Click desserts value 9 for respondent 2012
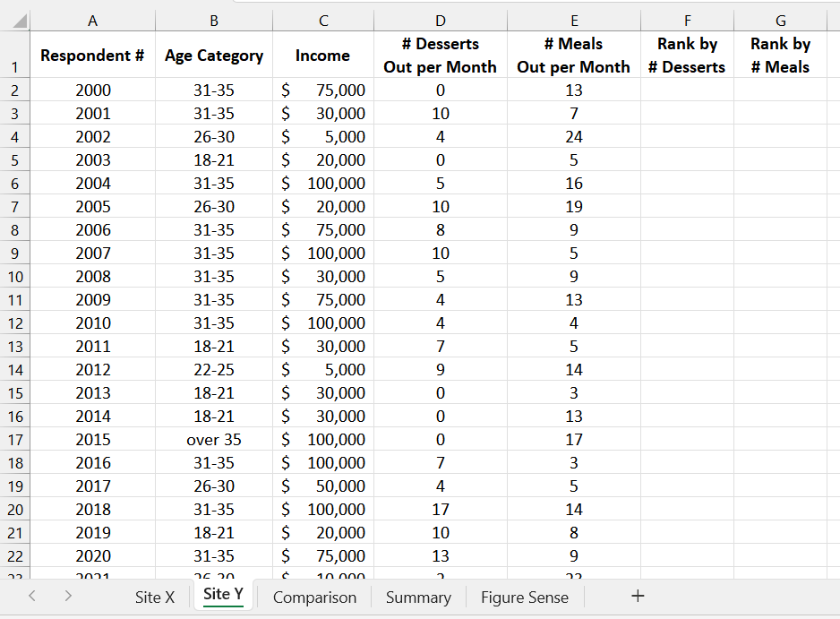The image size is (840, 619). pos(441,370)
